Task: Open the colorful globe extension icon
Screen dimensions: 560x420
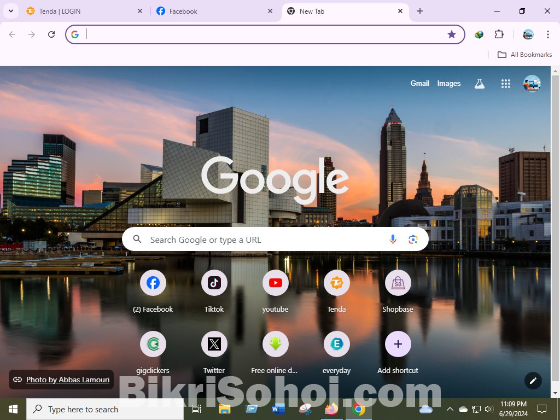Action: click(479, 34)
